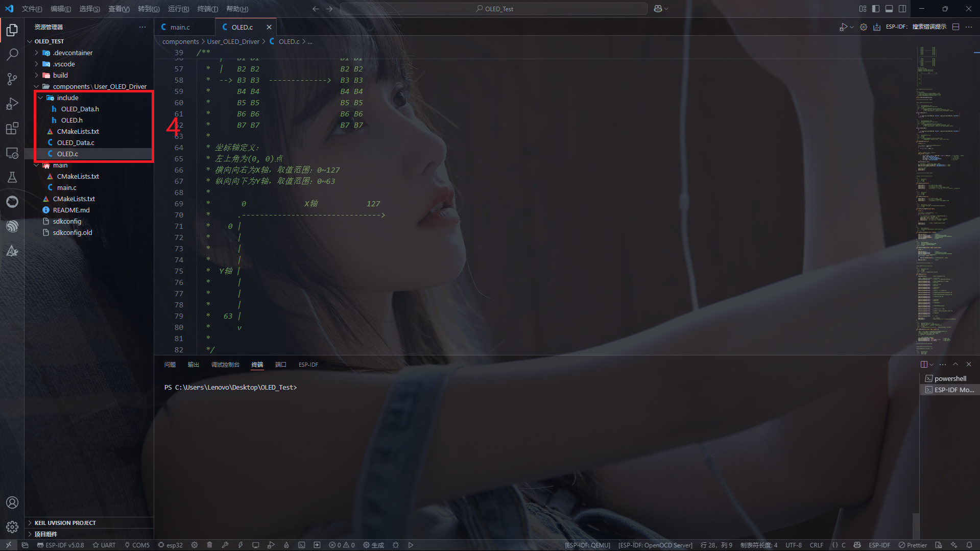Open the Extensions view in activity bar
This screenshot has height=551, width=980.
pyautogui.click(x=12, y=129)
